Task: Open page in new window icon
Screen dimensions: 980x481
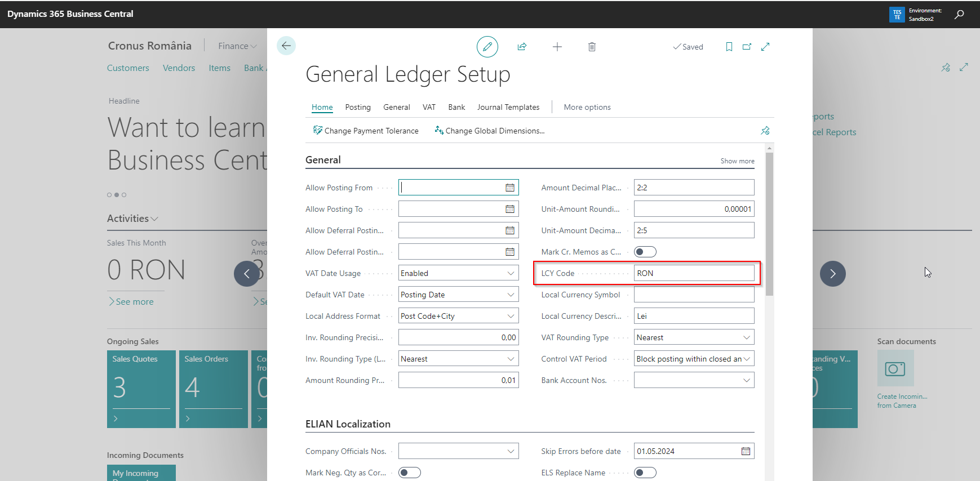Action: tap(747, 47)
